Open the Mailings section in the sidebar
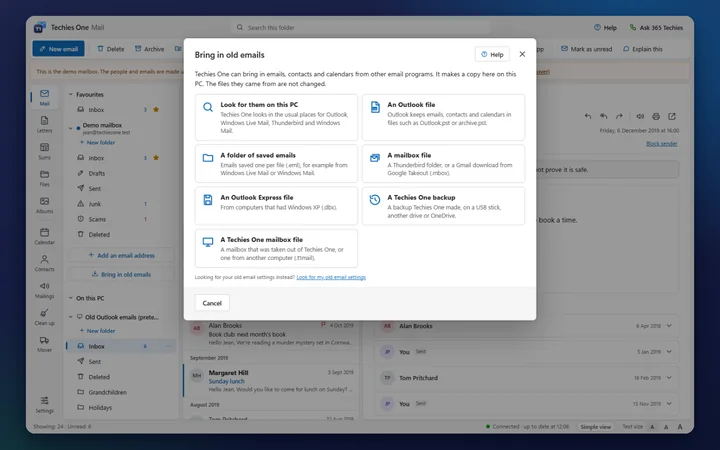The width and height of the screenshot is (720, 450). pyautogui.click(x=44, y=290)
